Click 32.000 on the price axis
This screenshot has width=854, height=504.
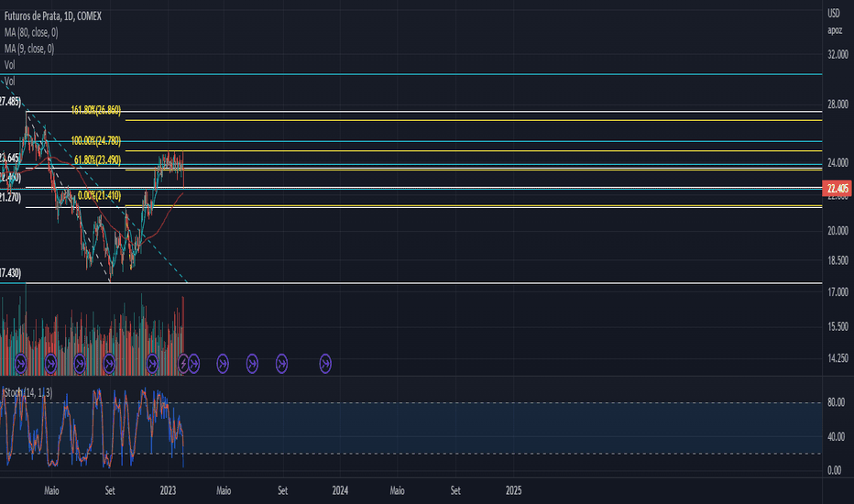[x=838, y=54]
